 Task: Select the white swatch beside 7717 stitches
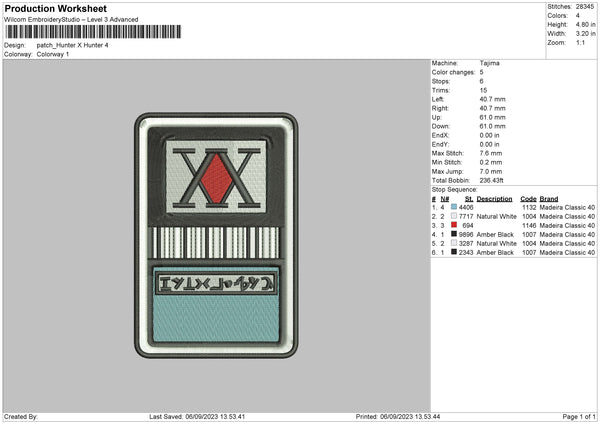tap(454, 216)
